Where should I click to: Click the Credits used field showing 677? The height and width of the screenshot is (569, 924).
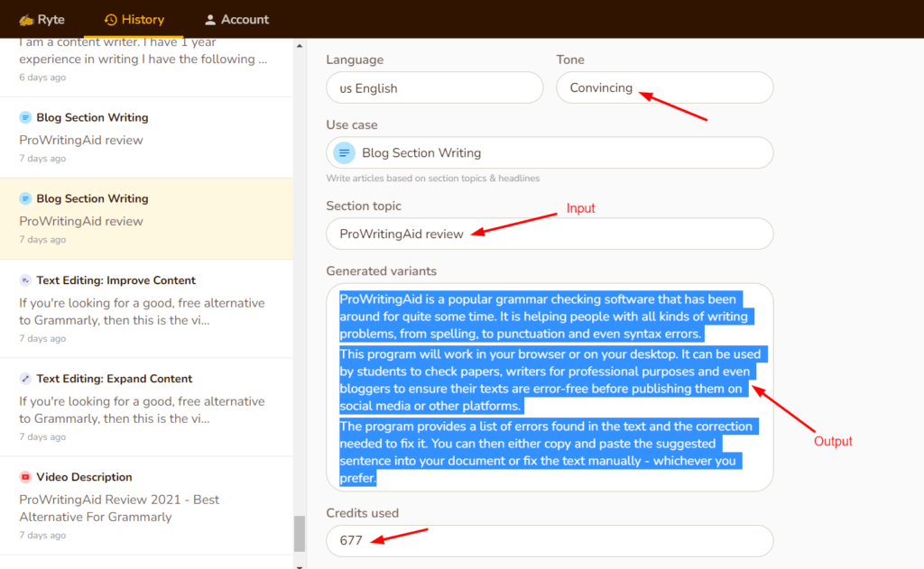pos(549,540)
